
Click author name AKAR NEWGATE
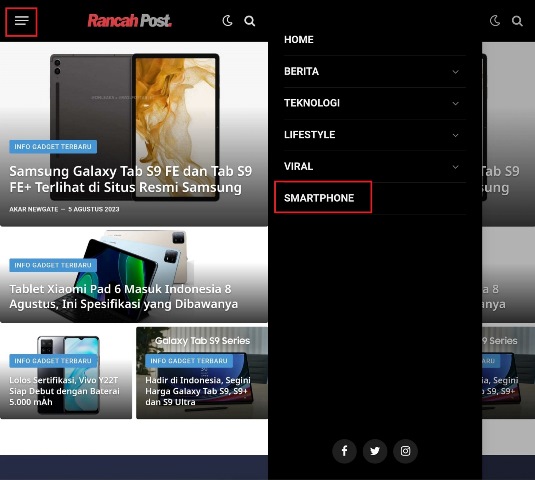(33, 209)
